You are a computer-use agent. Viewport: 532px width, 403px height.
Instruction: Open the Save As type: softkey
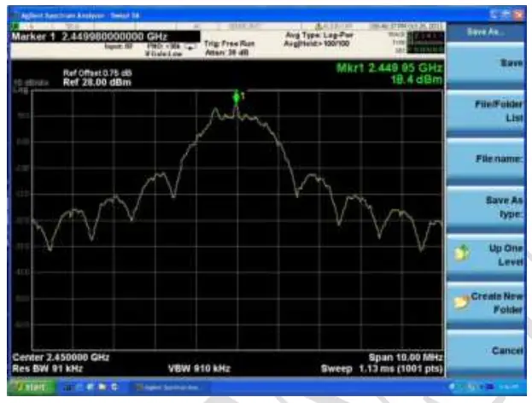coord(485,207)
